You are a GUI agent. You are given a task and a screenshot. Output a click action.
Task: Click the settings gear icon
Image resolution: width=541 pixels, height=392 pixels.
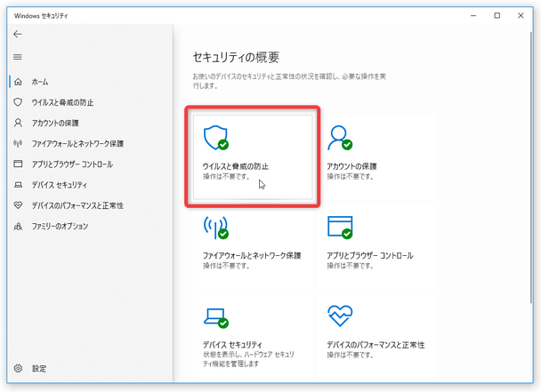[18, 368]
